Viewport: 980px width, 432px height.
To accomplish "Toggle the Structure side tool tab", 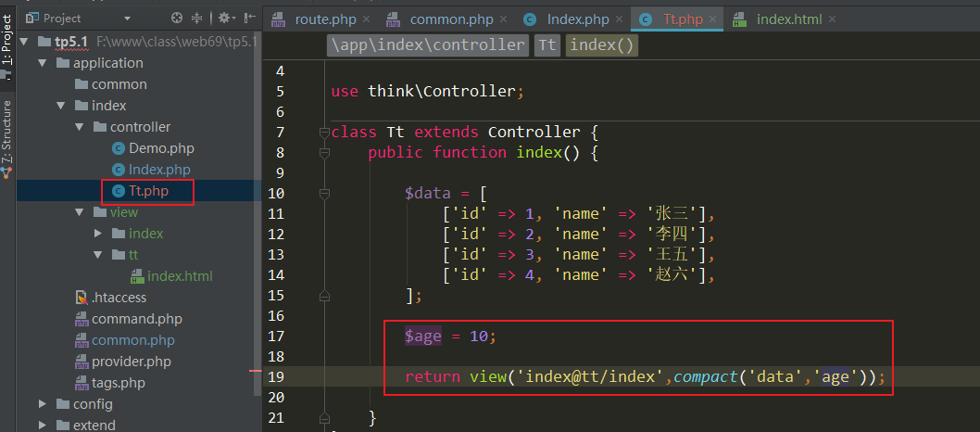I will click(6, 132).
